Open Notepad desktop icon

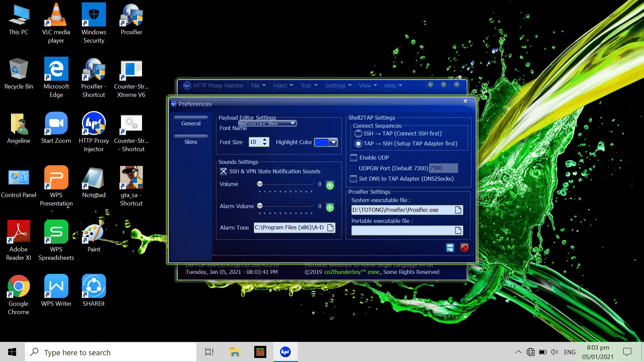pyautogui.click(x=94, y=182)
